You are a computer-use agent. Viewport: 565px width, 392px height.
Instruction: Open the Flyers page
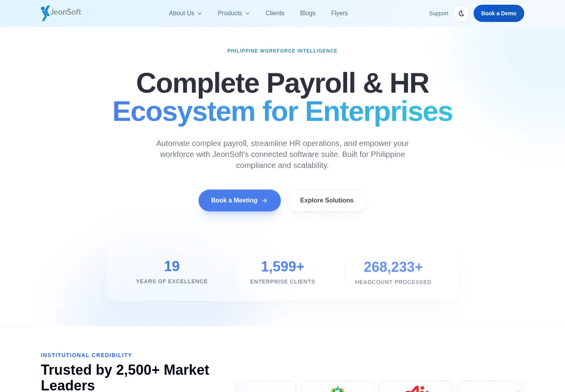coord(339,13)
